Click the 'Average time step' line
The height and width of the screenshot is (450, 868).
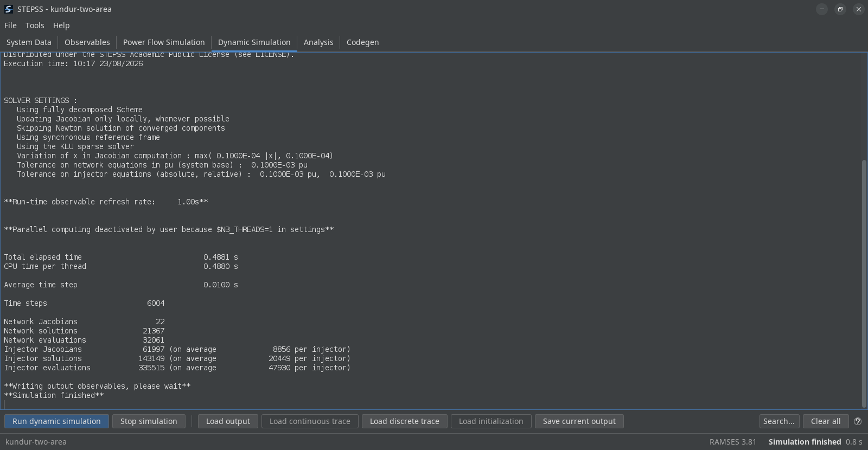121,285
